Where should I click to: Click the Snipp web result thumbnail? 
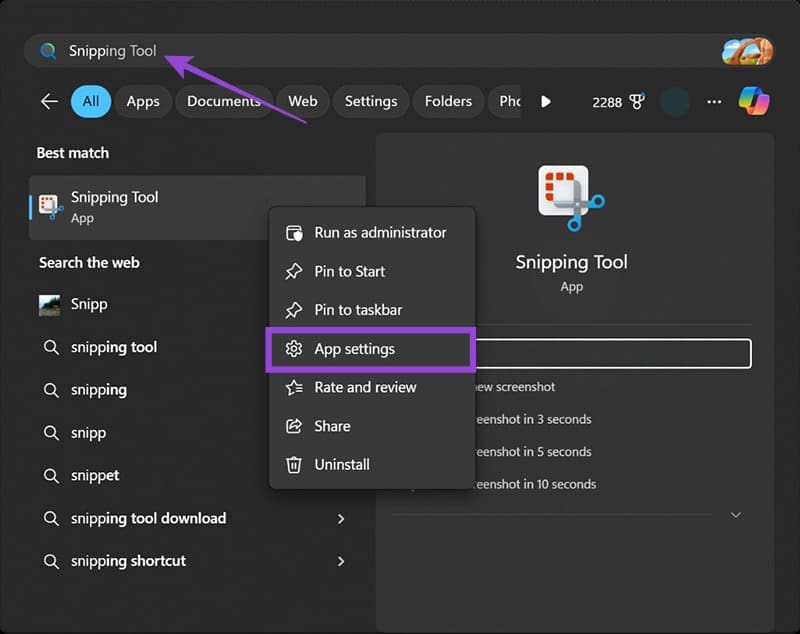pos(49,305)
